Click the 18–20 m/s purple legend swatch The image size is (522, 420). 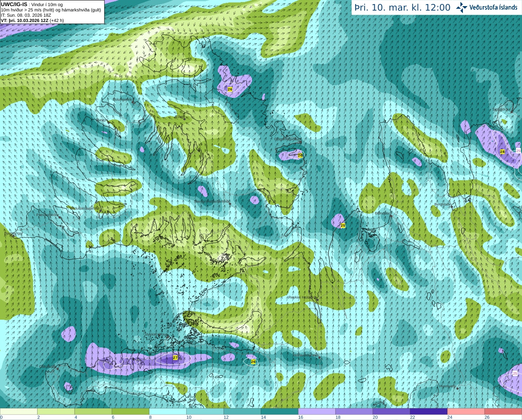[354, 411]
